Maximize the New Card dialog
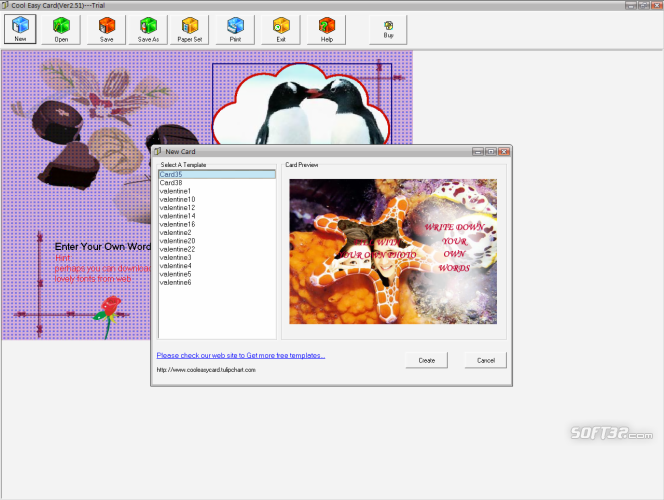Viewport: 664px width, 500px height. tap(491, 152)
